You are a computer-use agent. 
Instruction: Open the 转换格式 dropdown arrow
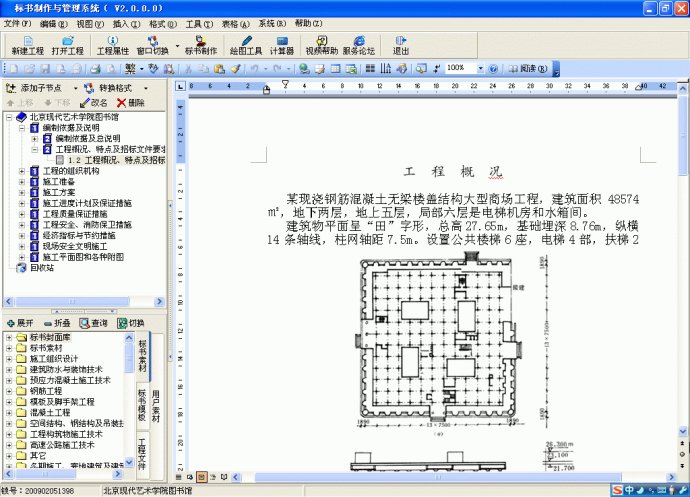tap(146, 88)
